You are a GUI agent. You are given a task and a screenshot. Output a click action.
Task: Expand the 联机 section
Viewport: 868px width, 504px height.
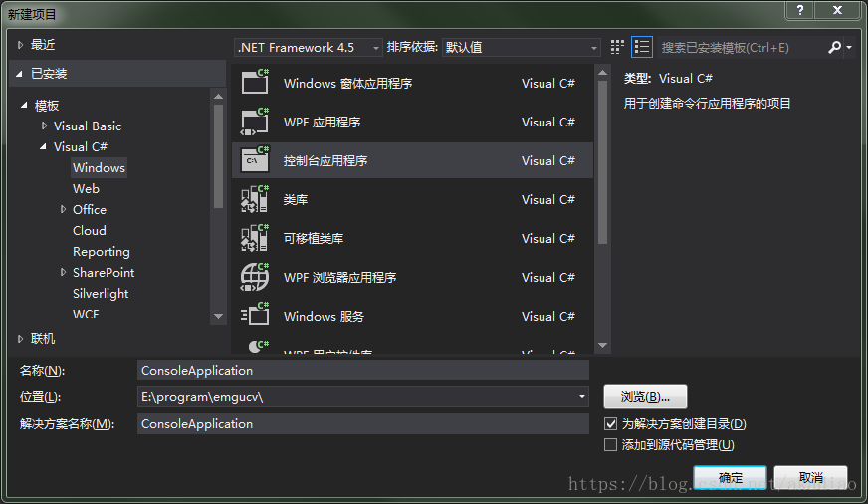click(21, 339)
